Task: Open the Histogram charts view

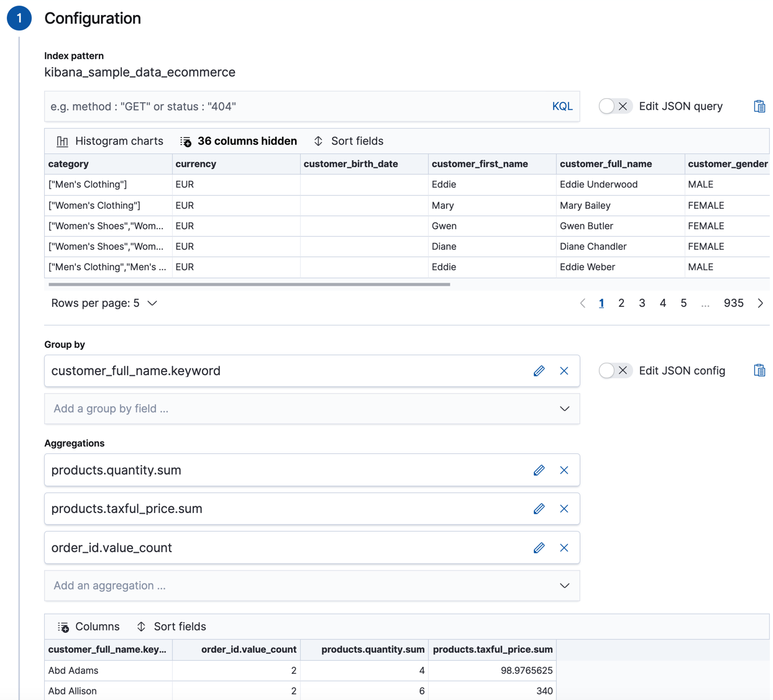Action: pos(109,141)
